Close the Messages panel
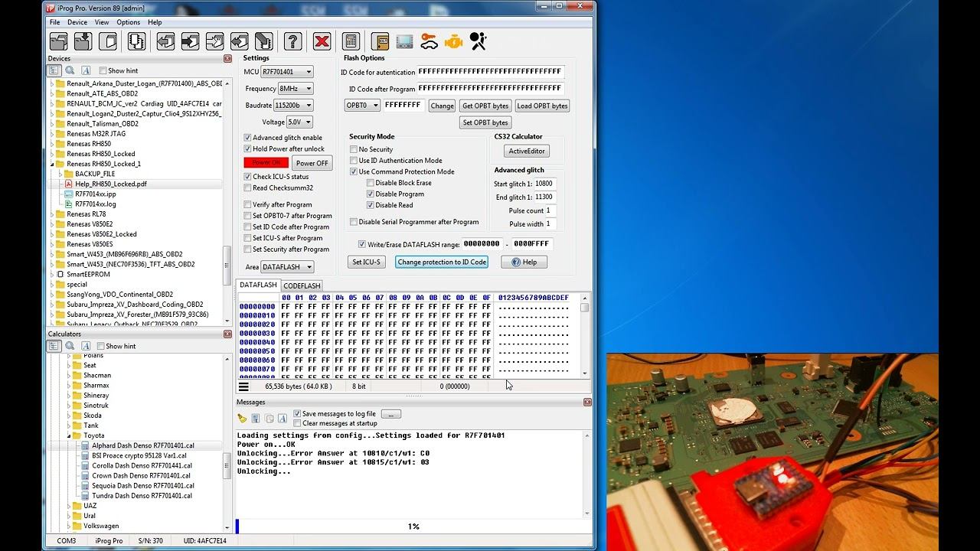Screen dimensions: 980x551 point(587,402)
